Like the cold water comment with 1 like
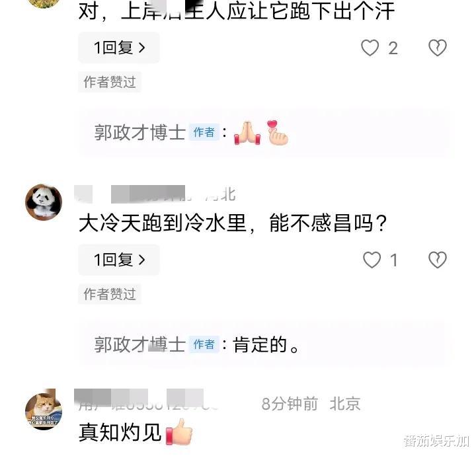 [x=372, y=260]
